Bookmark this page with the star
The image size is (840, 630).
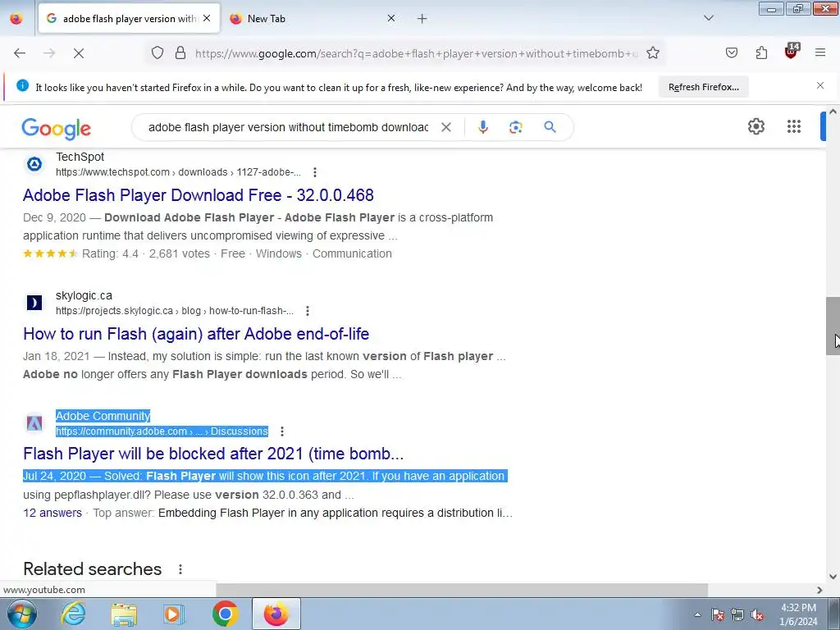click(652, 53)
